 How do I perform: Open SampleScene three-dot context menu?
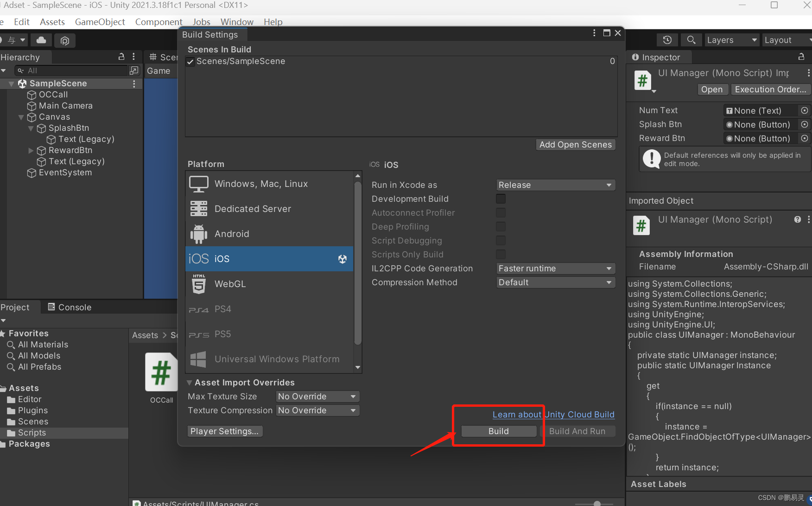[x=134, y=83]
